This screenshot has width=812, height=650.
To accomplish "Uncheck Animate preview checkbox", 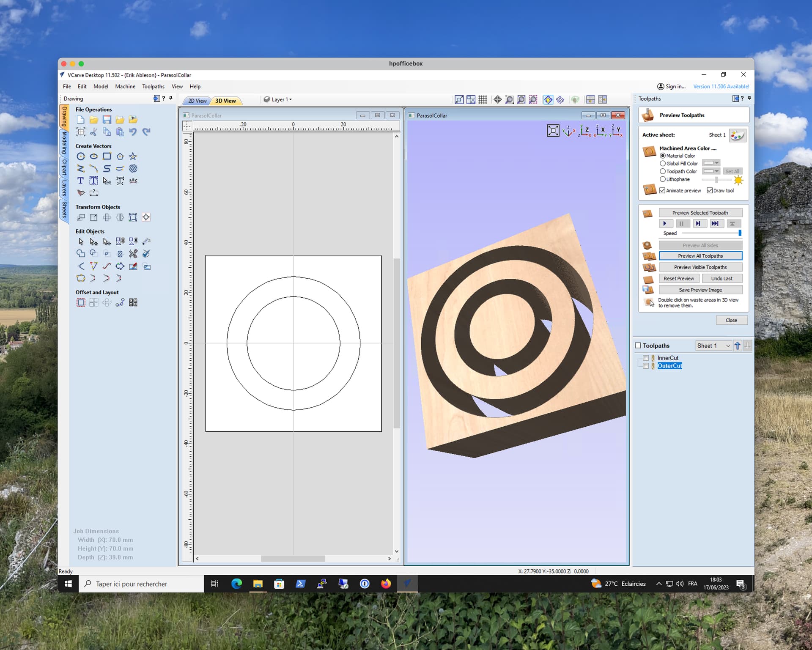I will click(x=662, y=191).
